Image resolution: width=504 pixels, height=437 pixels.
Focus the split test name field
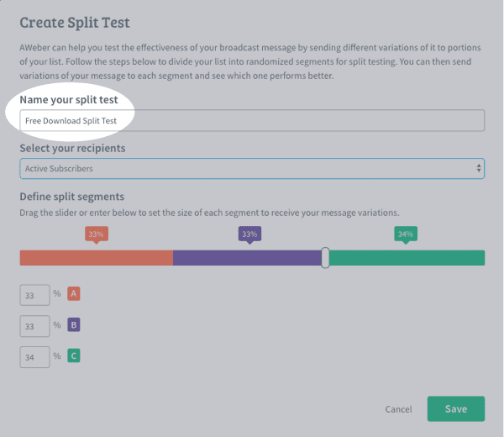click(x=252, y=121)
